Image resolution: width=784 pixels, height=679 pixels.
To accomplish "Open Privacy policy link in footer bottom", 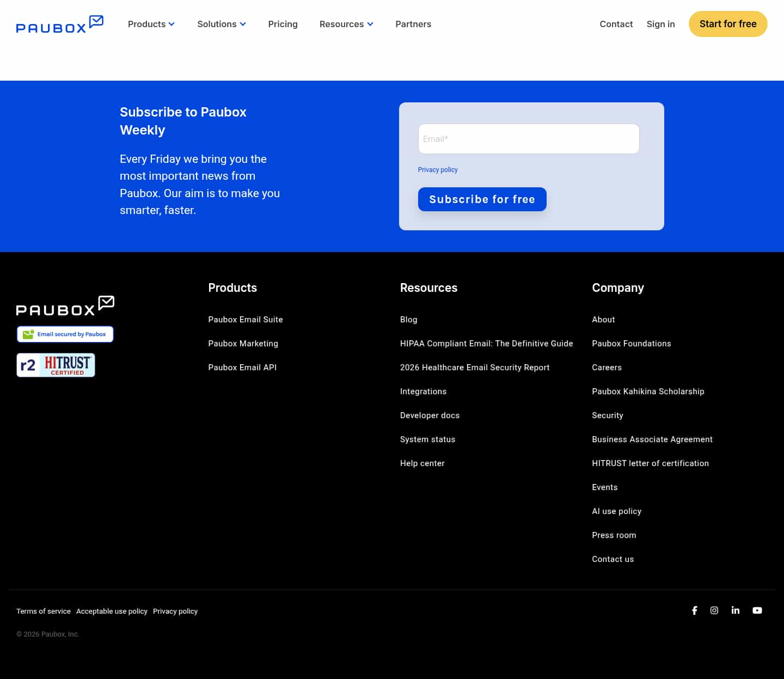I will click(x=175, y=611).
